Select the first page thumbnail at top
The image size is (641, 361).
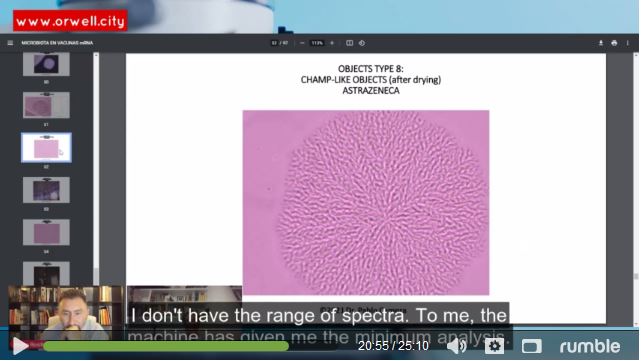click(x=46, y=64)
